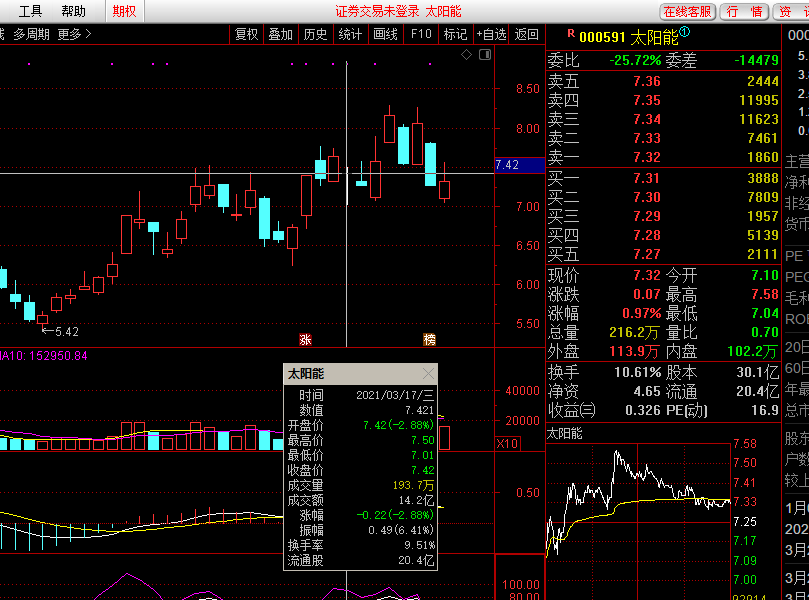Click 复权 in the chart toolbar
The height and width of the screenshot is (600, 809).
click(246, 35)
